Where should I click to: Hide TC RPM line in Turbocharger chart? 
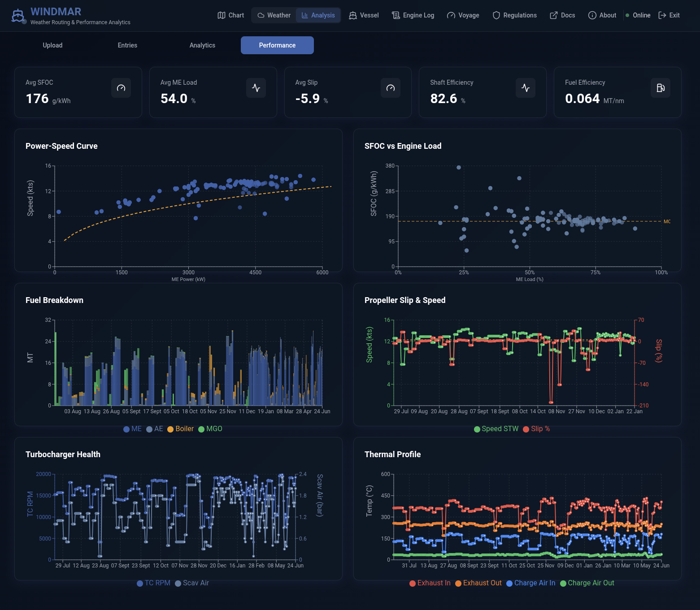(153, 583)
